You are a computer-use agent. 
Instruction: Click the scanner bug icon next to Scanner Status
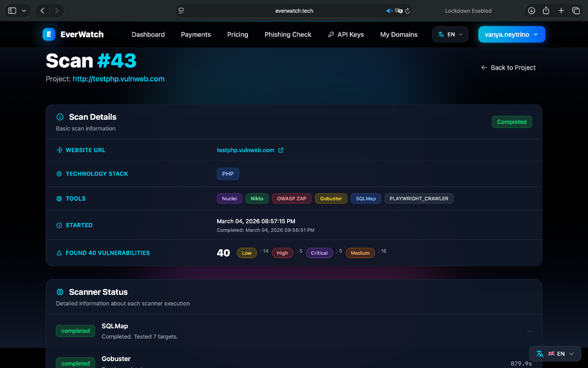pyautogui.click(x=60, y=291)
